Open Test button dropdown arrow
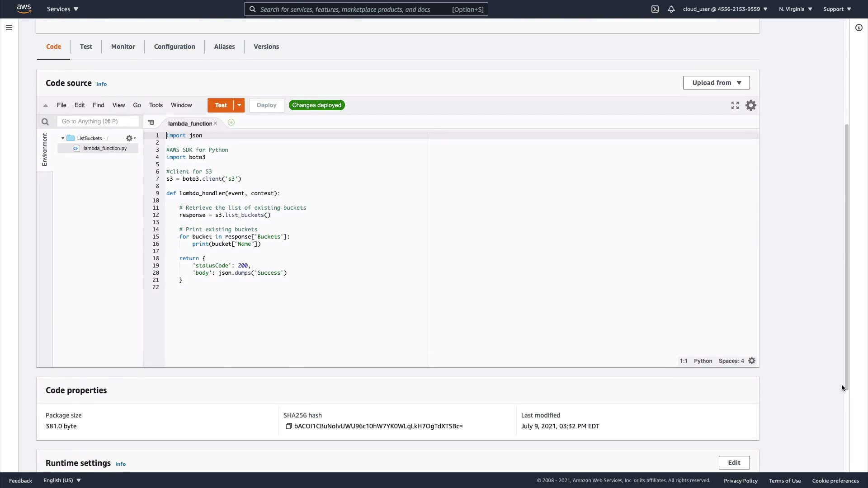Image resolution: width=868 pixels, height=488 pixels. coord(239,105)
